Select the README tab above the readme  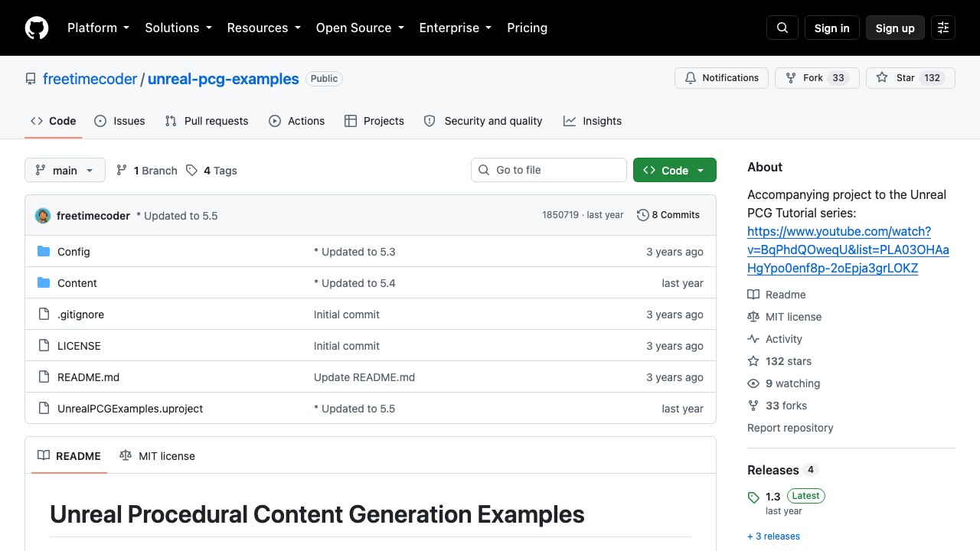click(x=70, y=456)
